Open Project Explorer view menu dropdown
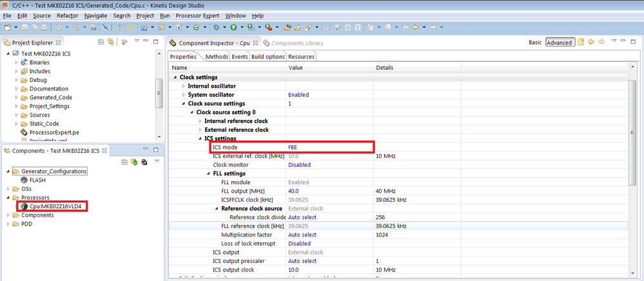 137,41
